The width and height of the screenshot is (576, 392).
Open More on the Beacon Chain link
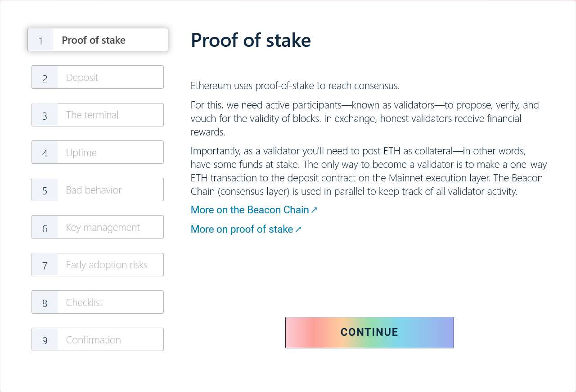pyautogui.click(x=250, y=210)
